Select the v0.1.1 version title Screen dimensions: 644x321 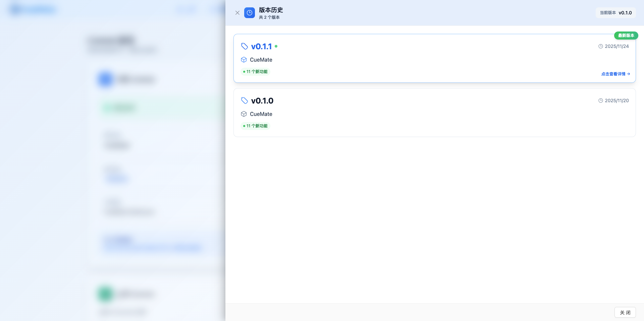261,46
